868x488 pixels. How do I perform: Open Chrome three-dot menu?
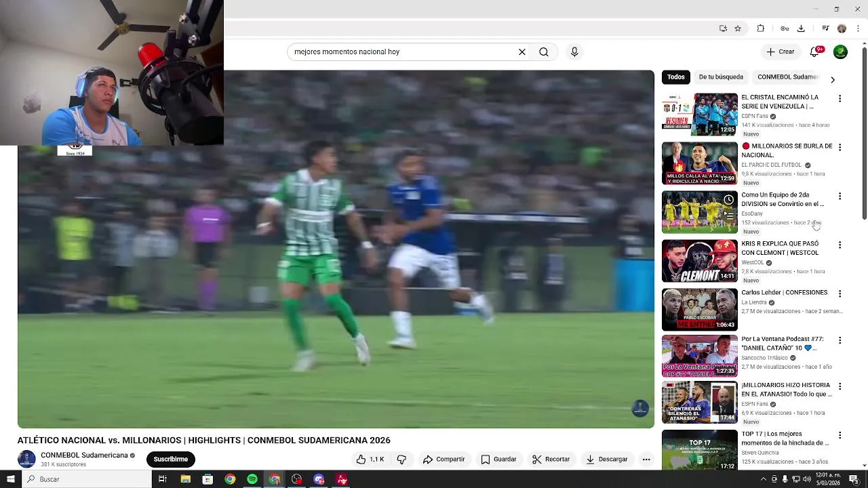[858, 28]
